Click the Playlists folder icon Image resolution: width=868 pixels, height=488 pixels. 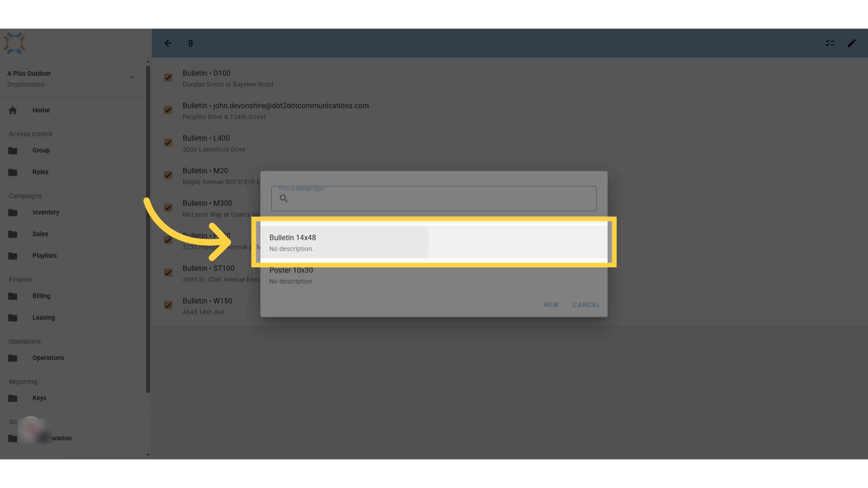(13, 256)
